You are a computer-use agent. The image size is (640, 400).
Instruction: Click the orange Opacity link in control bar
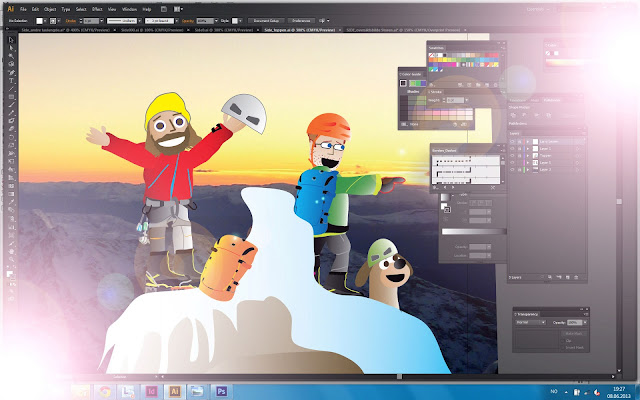188,21
